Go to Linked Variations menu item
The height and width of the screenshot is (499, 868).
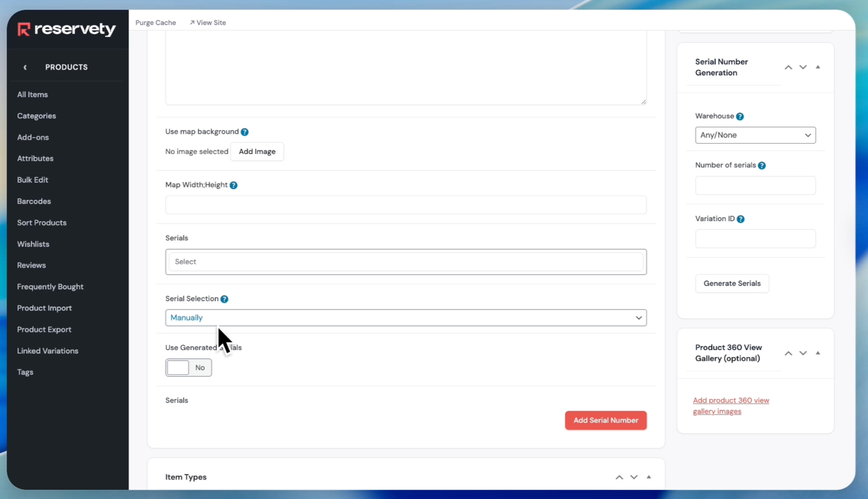point(48,350)
